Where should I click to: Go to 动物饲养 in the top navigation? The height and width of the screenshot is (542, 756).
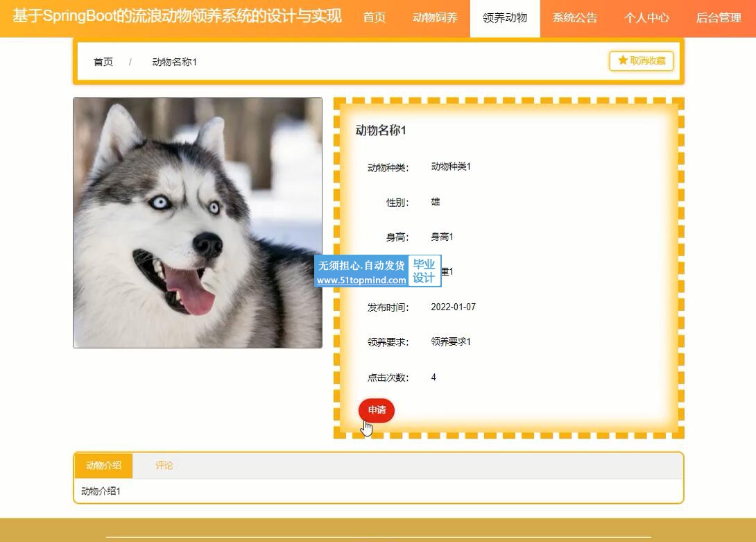435,18
